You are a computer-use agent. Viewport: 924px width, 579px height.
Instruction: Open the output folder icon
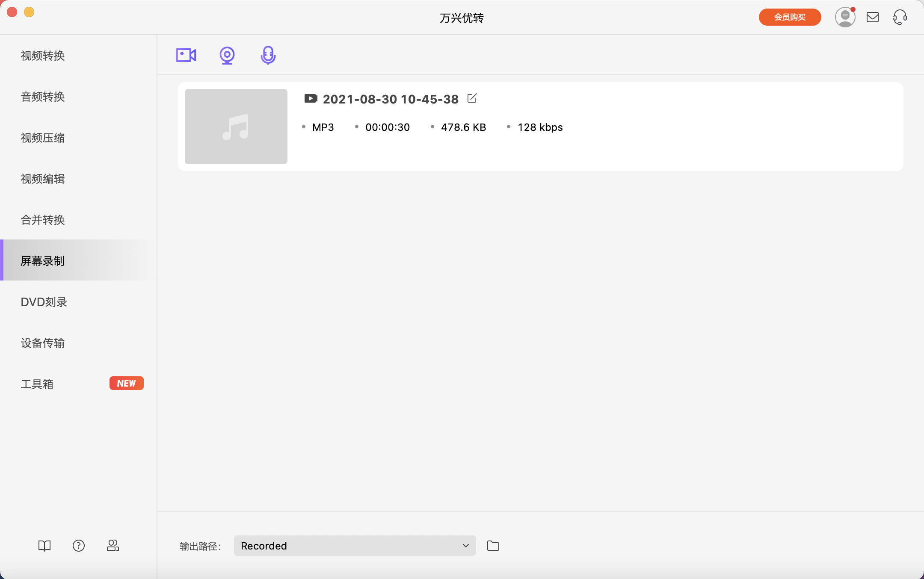(493, 546)
